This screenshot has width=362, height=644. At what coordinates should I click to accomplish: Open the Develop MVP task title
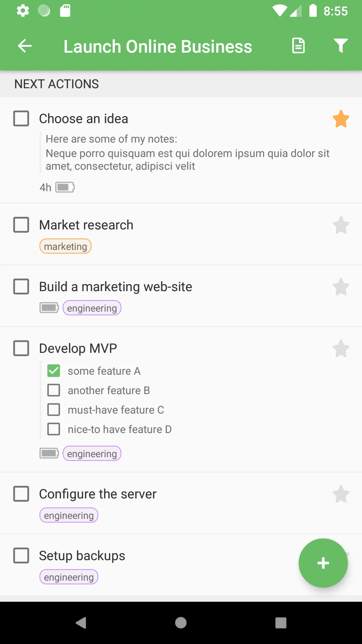[x=78, y=348]
